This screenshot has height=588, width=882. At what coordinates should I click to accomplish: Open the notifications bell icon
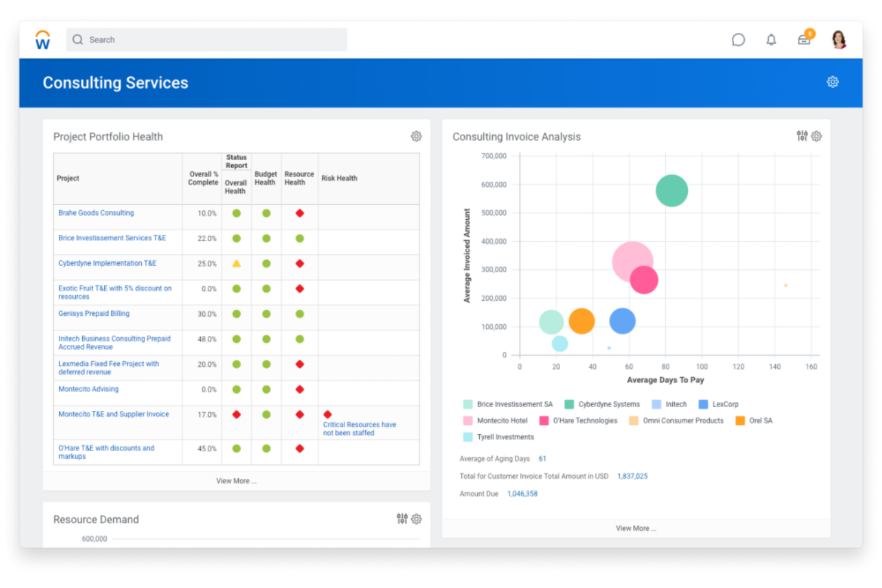tap(771, 40)
